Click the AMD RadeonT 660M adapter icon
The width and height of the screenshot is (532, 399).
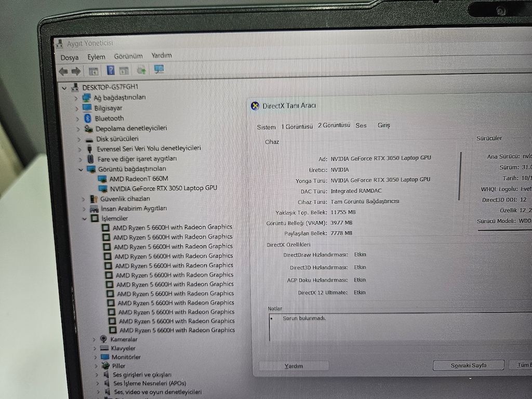click(x=102, y=179)
